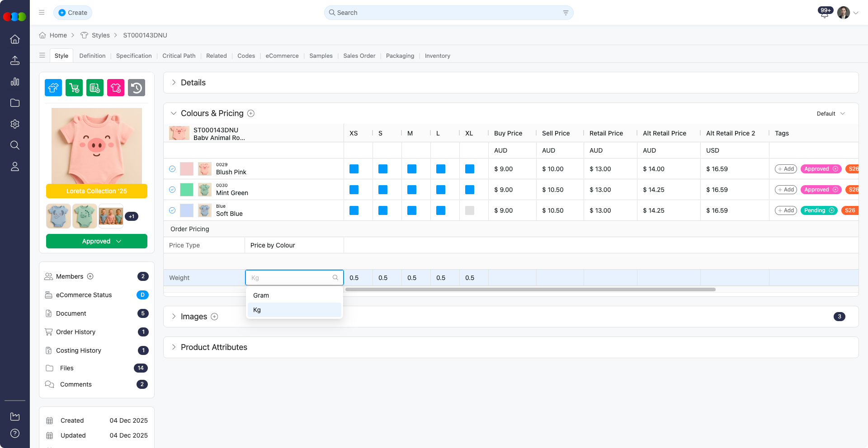Image resolution: width=868 pixels, height=448 pixels.
Task: Switch to the Specification tab
Action: coord(134,56)
